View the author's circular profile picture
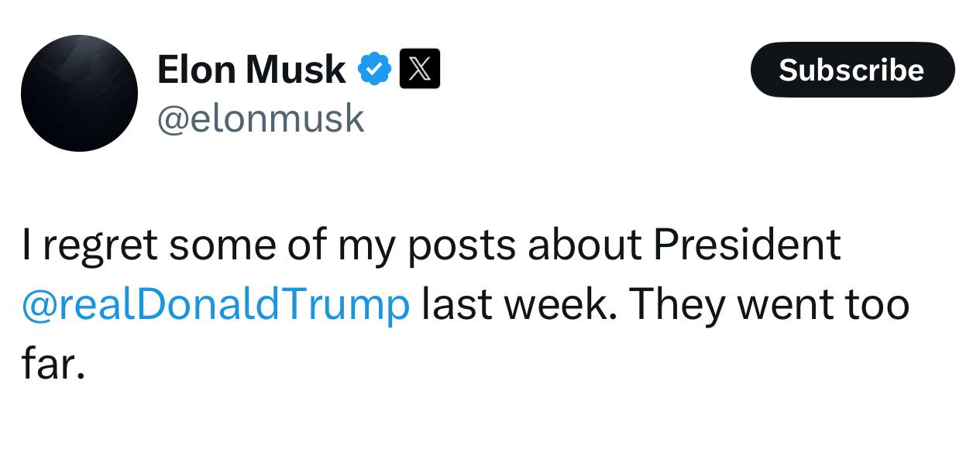 (79, 93)
